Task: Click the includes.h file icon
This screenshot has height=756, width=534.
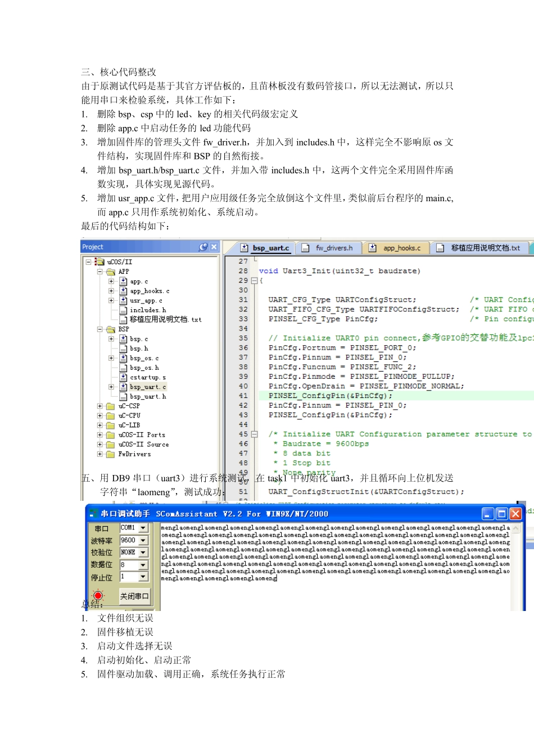Action: pyautogui.click(x=123, y=310)
